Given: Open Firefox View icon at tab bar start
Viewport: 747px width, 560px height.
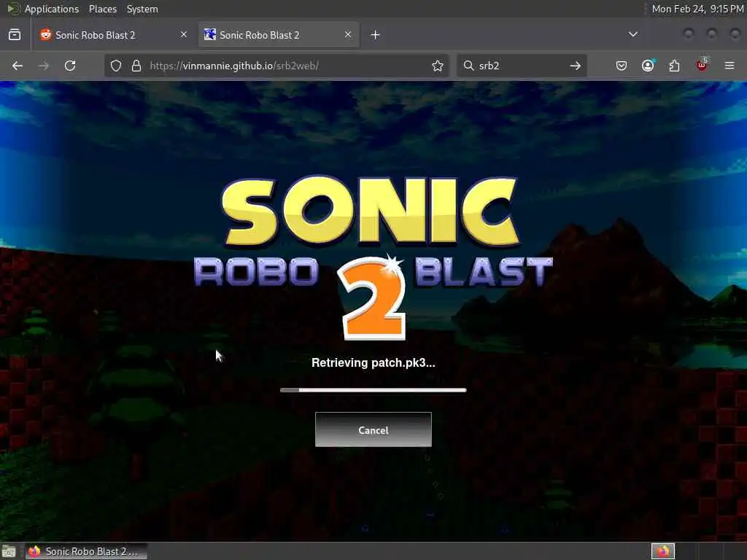Looking at the screenshot, I should tap(15, 35).
